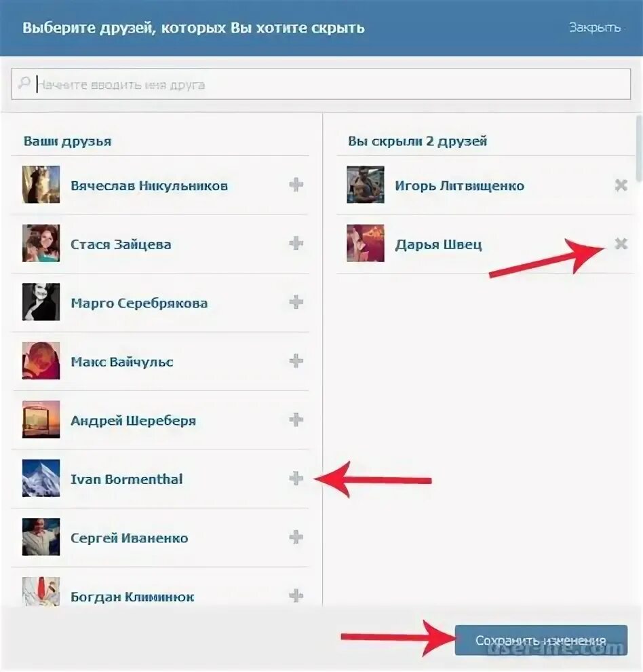Image resolution: width=643 pixels, height=672 pixels.
Task: Add Сергей Иваненко with plus icon
Action: coord(296,537)
